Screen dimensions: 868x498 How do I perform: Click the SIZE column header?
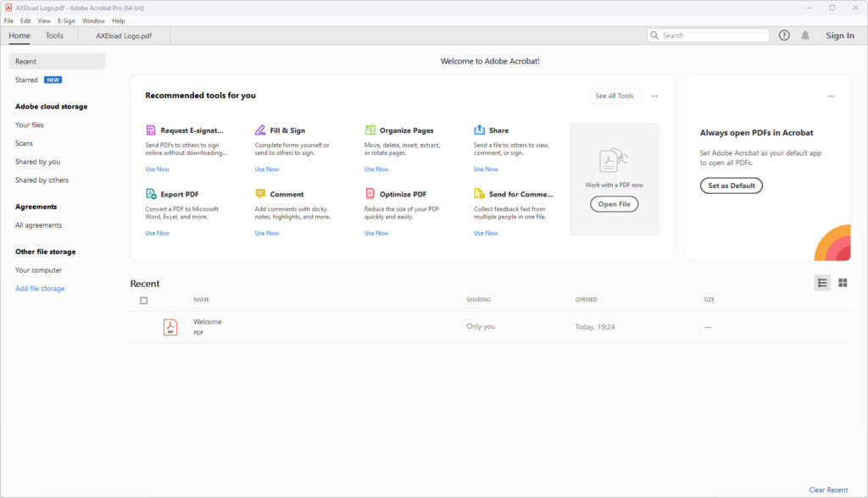click(x=709, y=300)
